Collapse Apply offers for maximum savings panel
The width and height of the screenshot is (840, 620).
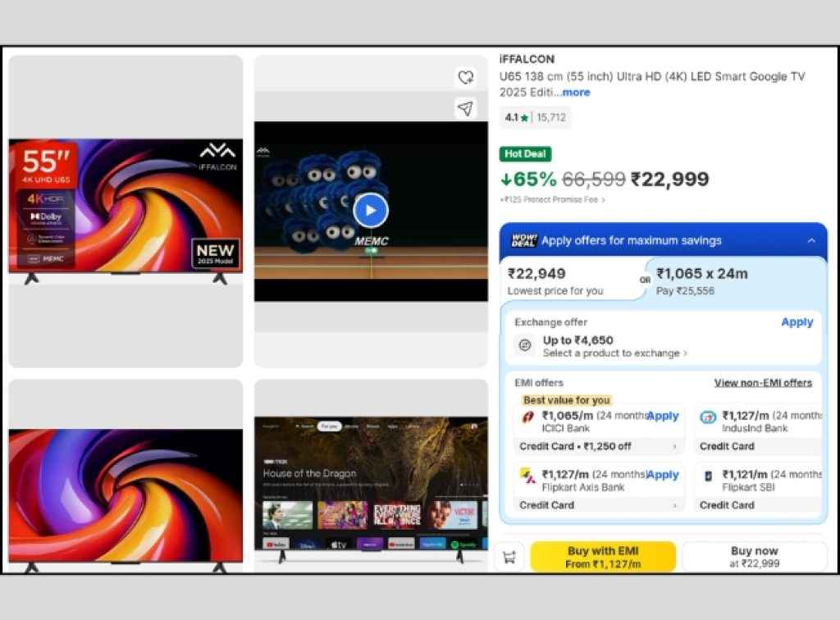tap(811, 241)
